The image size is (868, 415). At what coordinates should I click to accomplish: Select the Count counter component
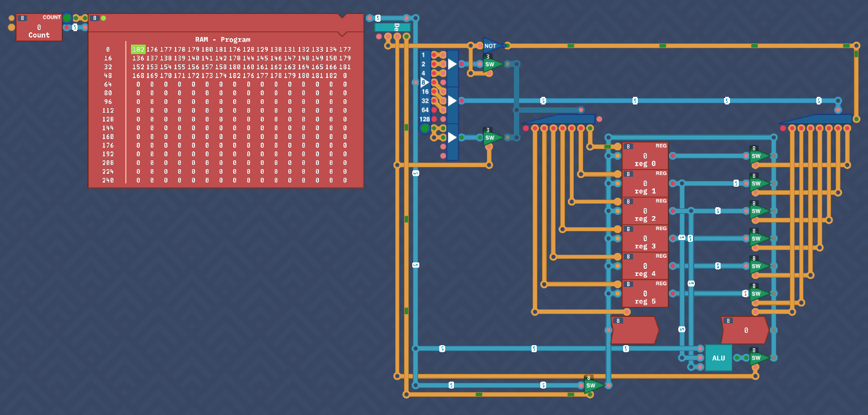pos(39,27)
